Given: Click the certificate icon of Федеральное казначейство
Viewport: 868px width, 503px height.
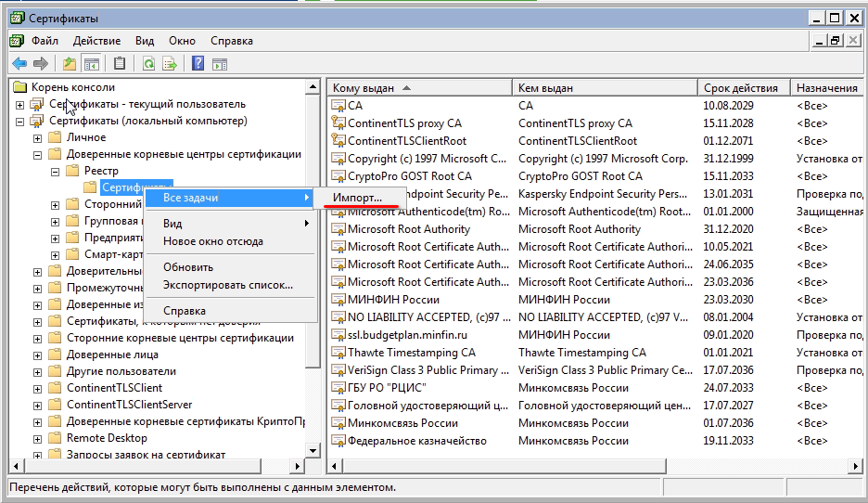Looking at the screenshot, I should [x=338, y=441].
